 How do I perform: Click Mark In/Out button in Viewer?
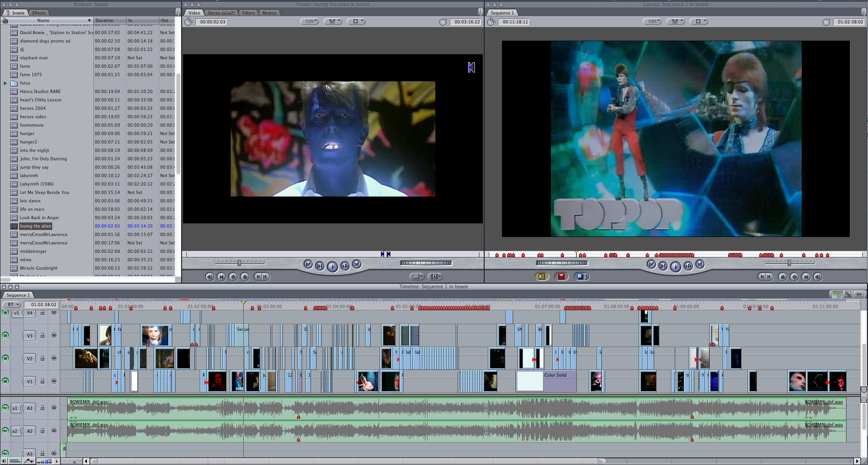pos(261,277)
